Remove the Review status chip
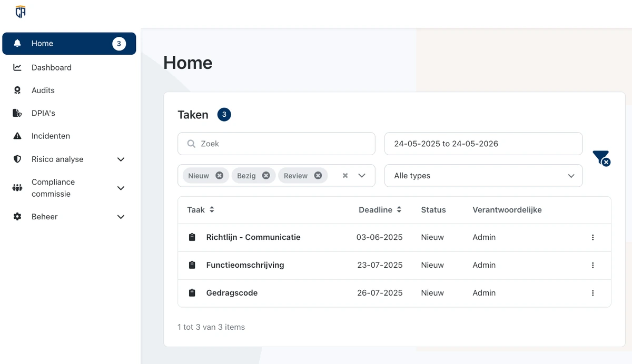Viewport: 632px width, 364px height. point(318,176)
